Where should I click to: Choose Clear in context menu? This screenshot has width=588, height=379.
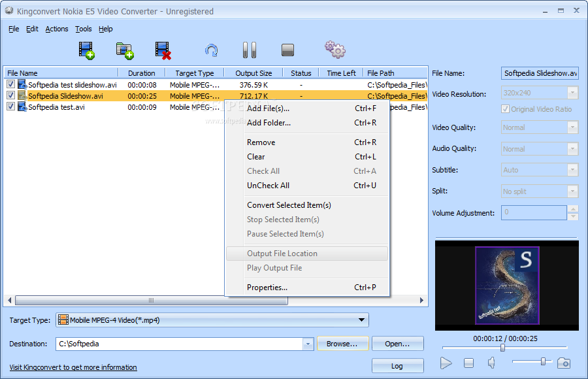click(x=308, y=156)
